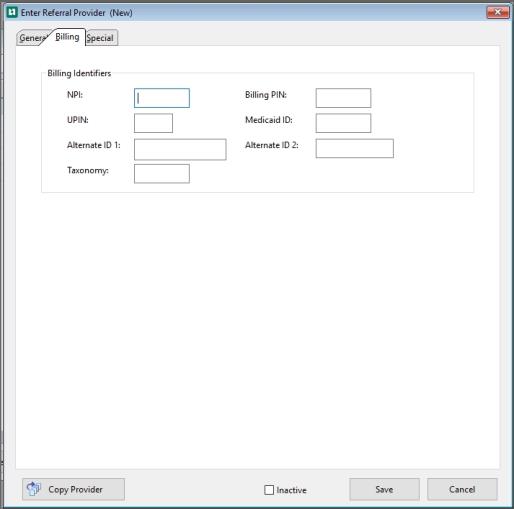
Task: Click the copy icon on Copy Provider button
Action: click(x=33, y=489)
